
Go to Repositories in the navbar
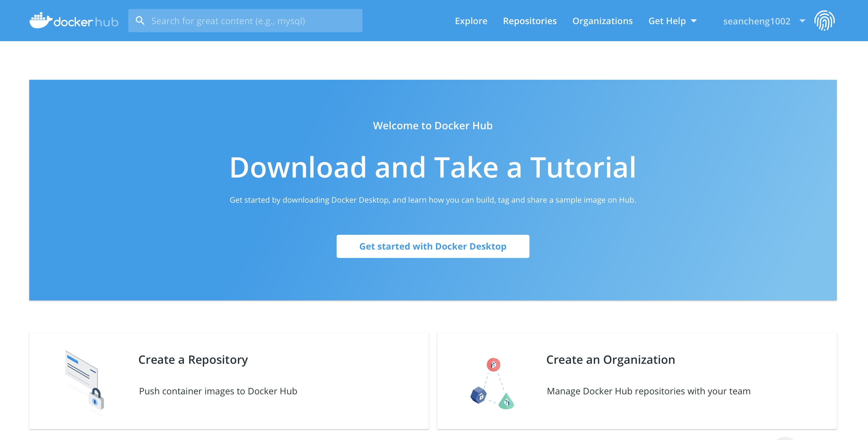(x=529, y=21)
